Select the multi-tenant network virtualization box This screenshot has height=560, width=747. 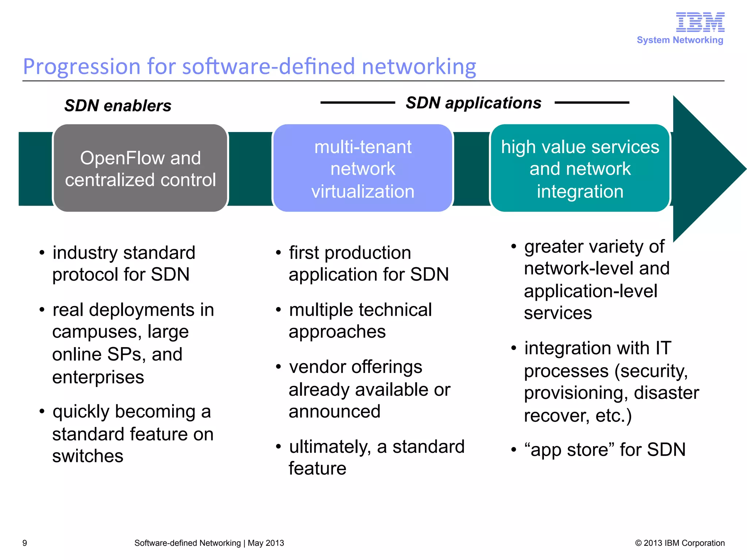pos(363,168)
